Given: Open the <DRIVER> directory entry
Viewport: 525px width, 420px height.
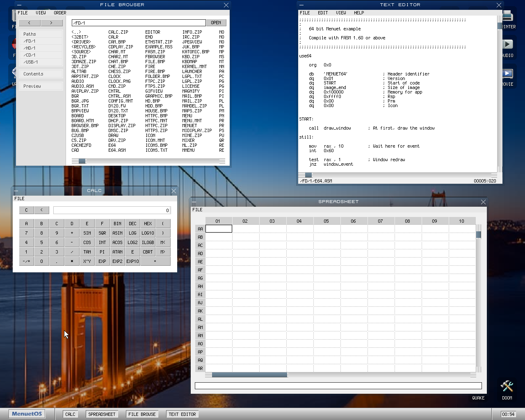Looking at the screenshot, I should (81, 41).
